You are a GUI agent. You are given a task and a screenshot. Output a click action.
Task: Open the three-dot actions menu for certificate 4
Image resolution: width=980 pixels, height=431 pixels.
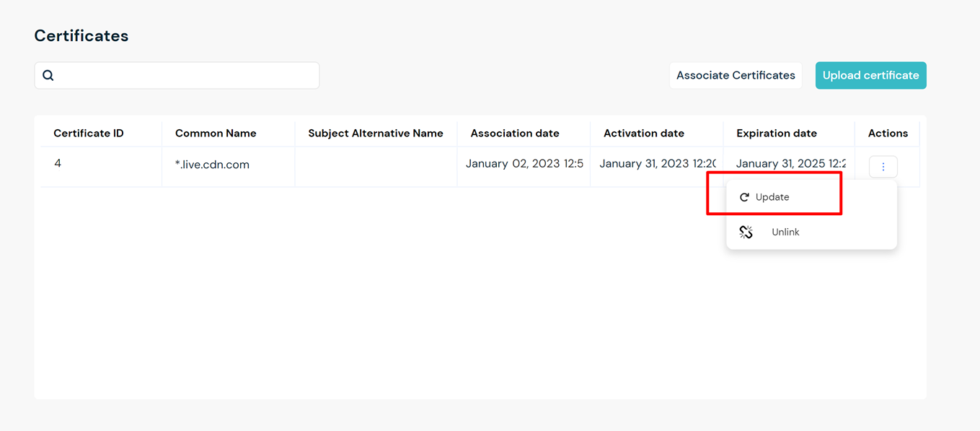coord(883,167)
